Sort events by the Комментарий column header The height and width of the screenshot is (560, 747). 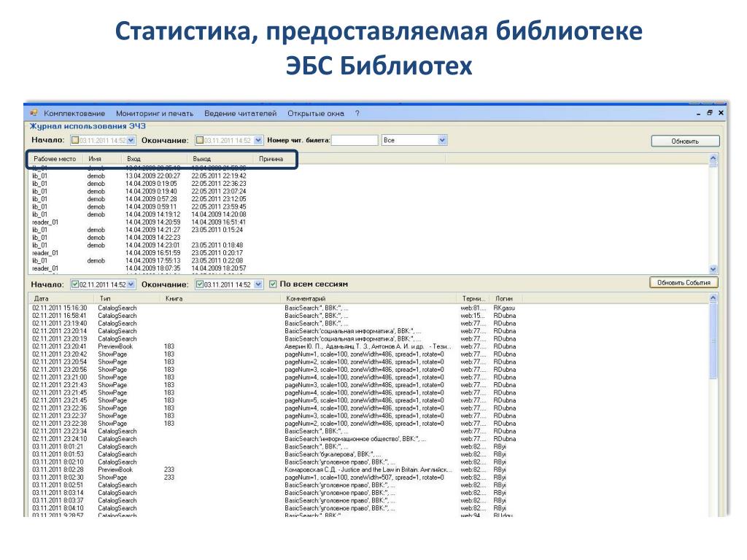coord(369,298)
